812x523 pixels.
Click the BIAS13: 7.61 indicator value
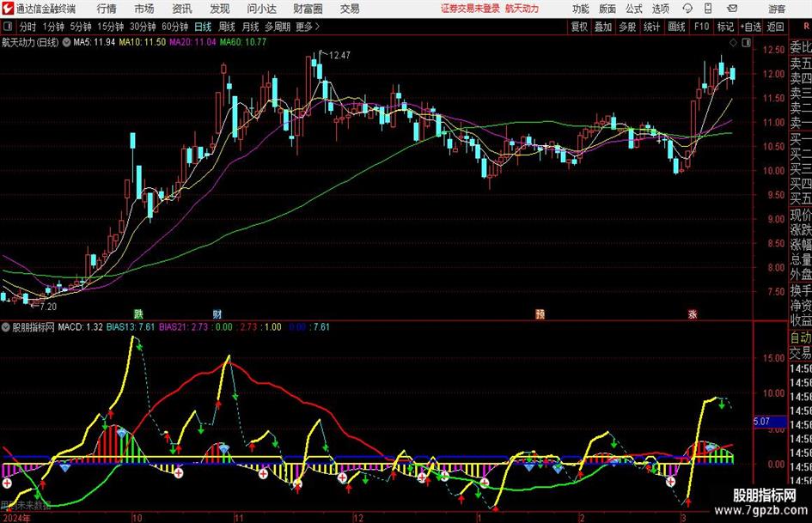131,327
